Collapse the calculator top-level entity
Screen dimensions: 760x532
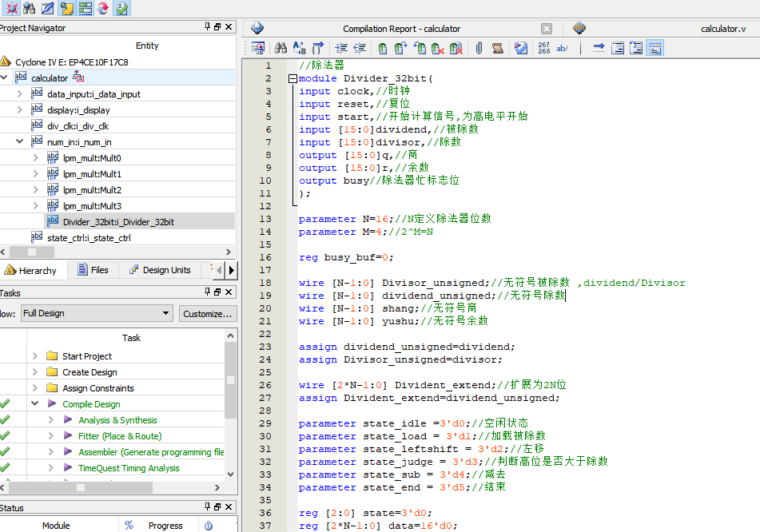click(x=4, y=77)
